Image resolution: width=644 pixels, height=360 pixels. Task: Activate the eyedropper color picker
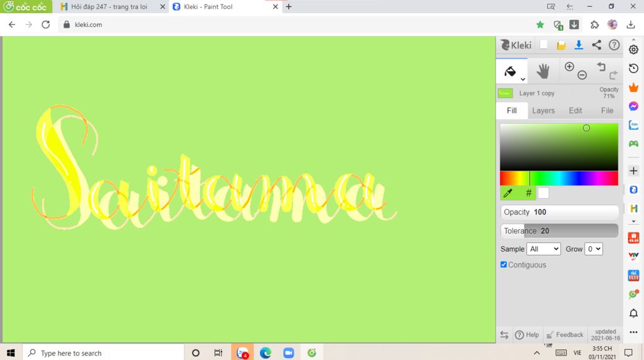[508, 193]
